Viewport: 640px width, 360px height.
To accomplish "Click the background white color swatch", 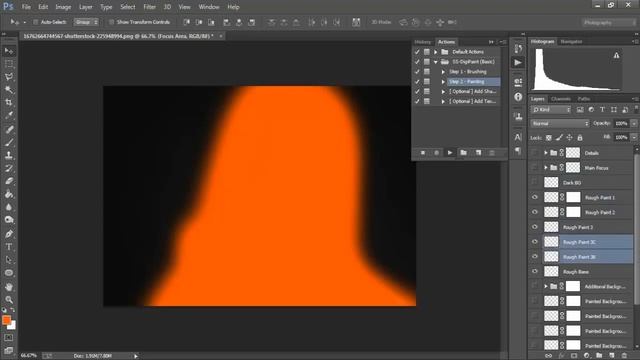I will tap(13, 326).
